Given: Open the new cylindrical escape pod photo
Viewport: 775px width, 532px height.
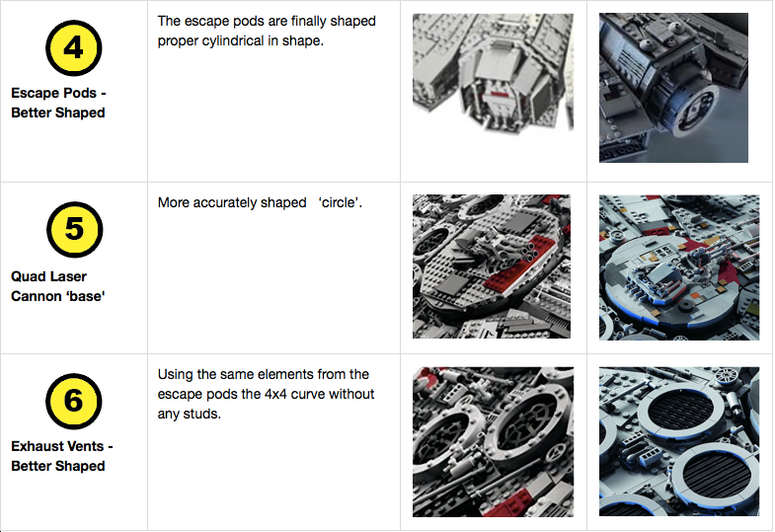Looking at the screenshot, I should (673, 88).
